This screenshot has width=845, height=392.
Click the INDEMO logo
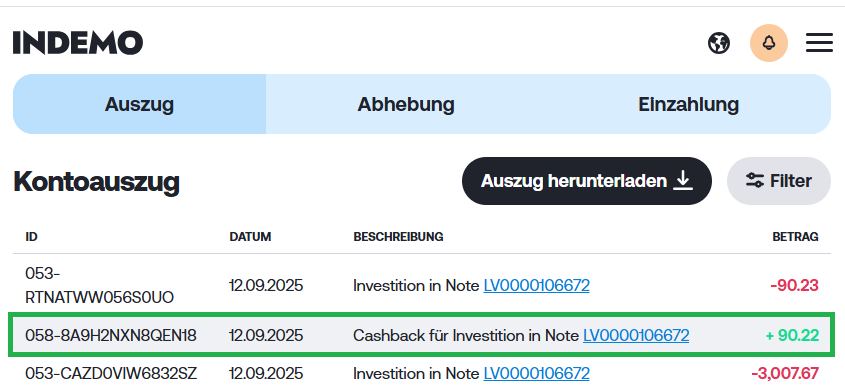[78, 43]
